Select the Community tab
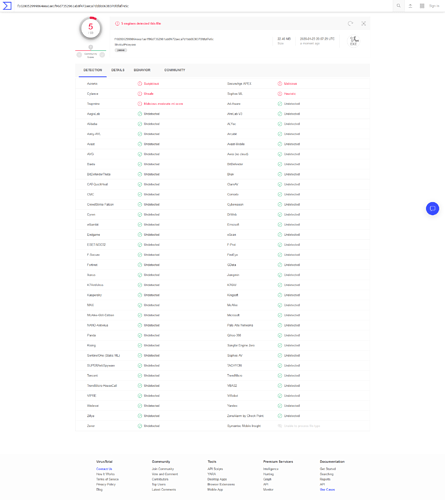 175,70
